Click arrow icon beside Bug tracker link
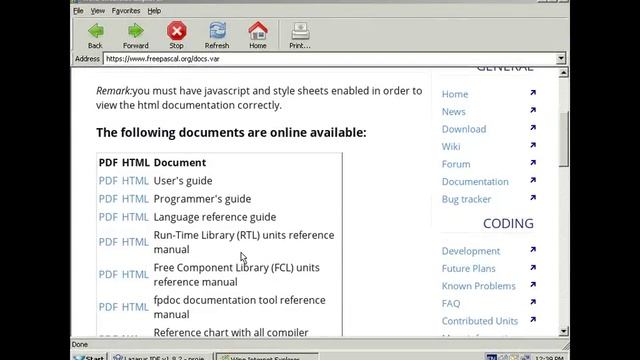 (x=533, y=198)
